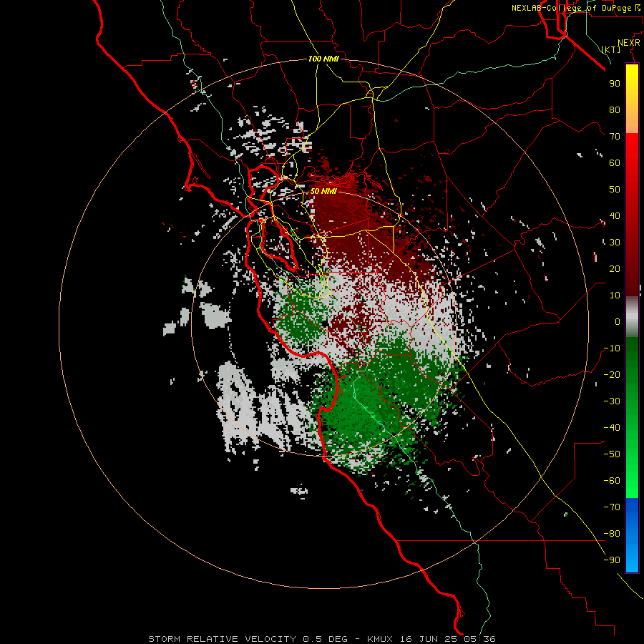Click the 0 value on the velocity scale

(618, 321)
